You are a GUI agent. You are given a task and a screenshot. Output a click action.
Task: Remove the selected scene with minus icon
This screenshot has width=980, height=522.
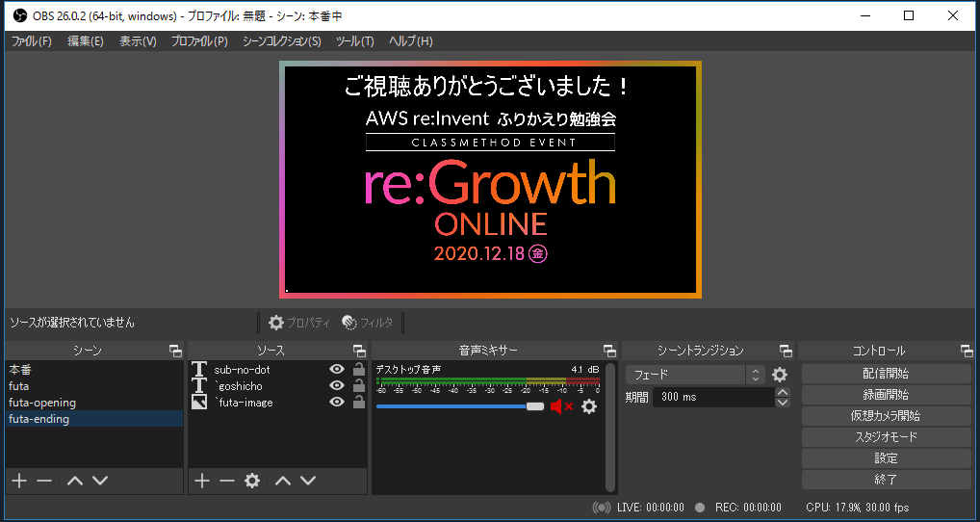pos(43,481)
